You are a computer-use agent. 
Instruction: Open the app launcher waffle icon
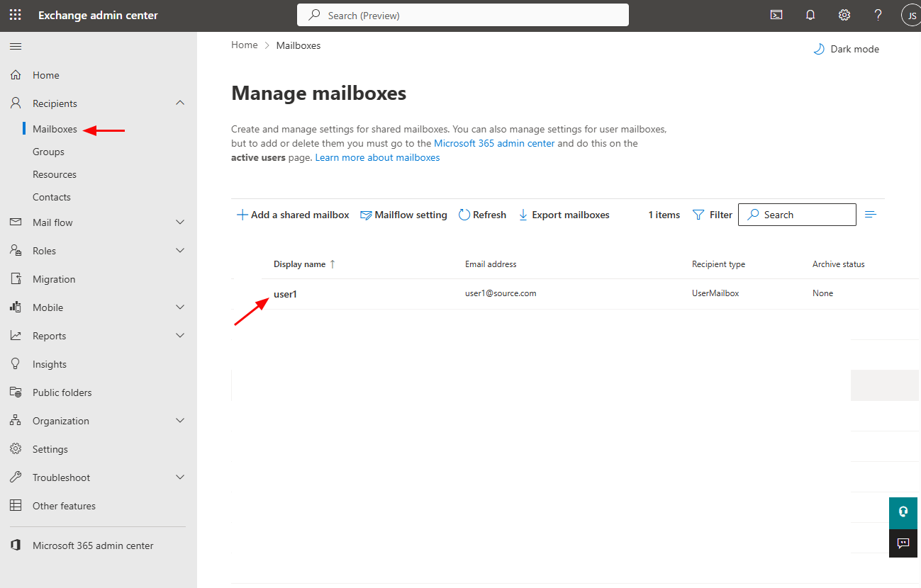tap(15, 15)
